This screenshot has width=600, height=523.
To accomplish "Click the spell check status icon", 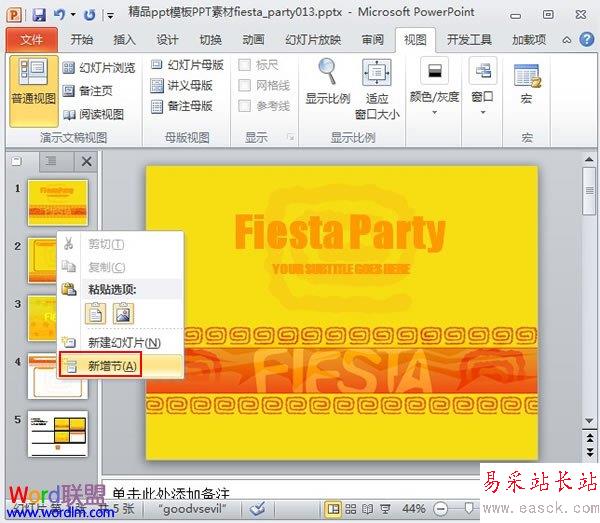I will coord(257,509).
